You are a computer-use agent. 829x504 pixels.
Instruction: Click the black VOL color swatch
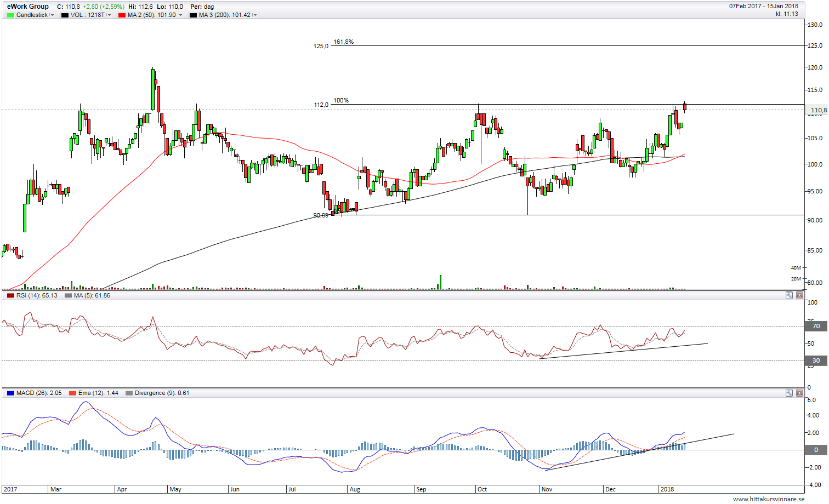pos(65,15)
